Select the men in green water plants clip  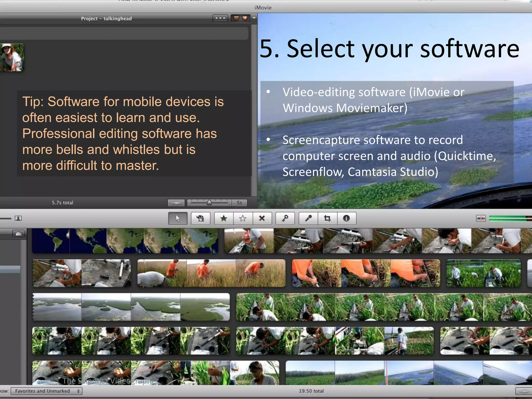click(483, 273)
